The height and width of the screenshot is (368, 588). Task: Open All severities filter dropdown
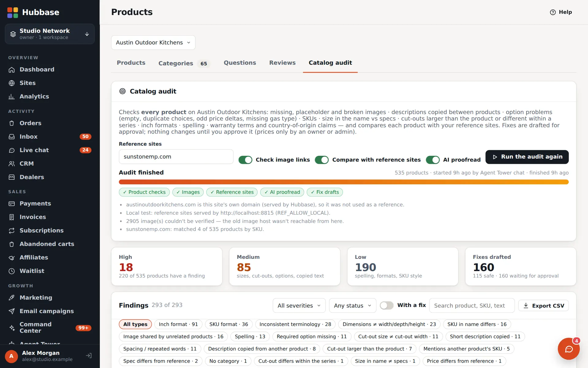(299, 306)
